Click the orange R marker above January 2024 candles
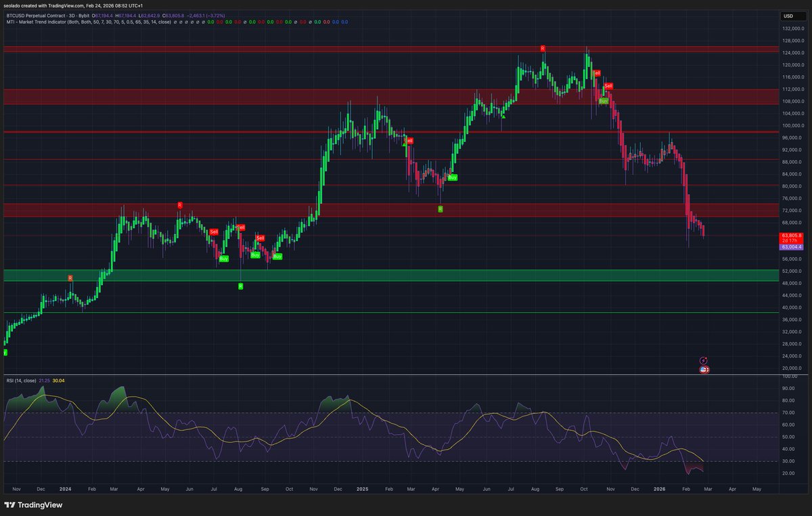The width and height of the screenshot is (812, 516). coord(70,278)
